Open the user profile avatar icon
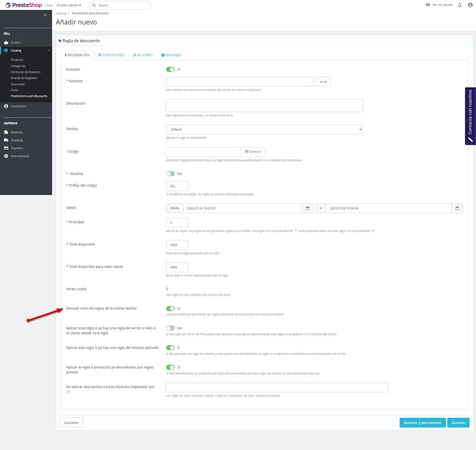Screen dimensions: 476x450 coord(470,5)
